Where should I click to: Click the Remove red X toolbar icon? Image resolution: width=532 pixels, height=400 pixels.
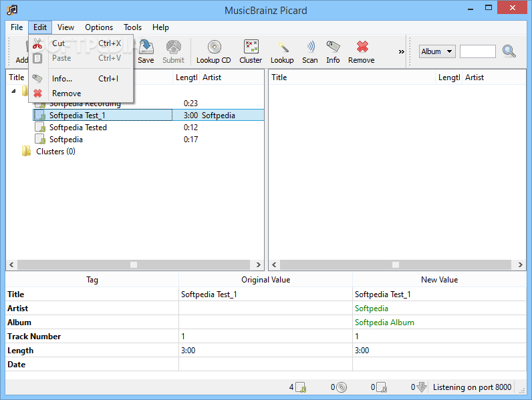[x=362, y=47]
